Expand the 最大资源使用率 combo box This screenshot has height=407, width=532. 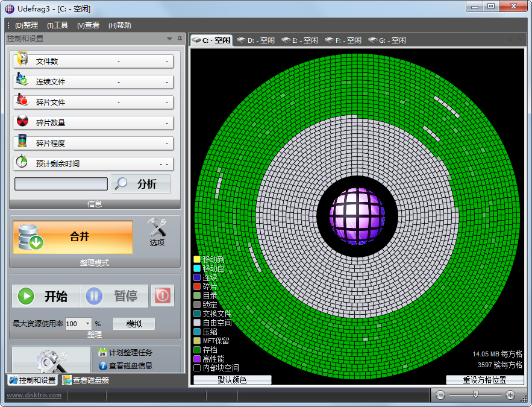[x=87, y=324]
